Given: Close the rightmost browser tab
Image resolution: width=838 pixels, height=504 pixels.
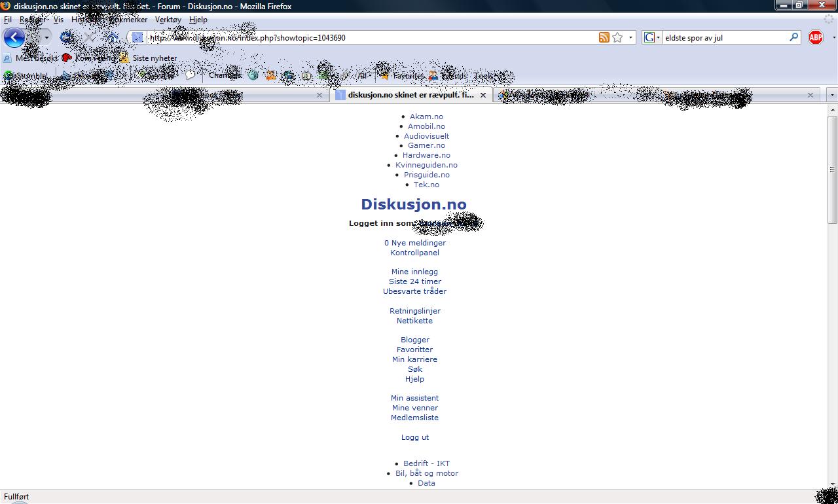Looking at the screenshot, I should click(810, 95).
